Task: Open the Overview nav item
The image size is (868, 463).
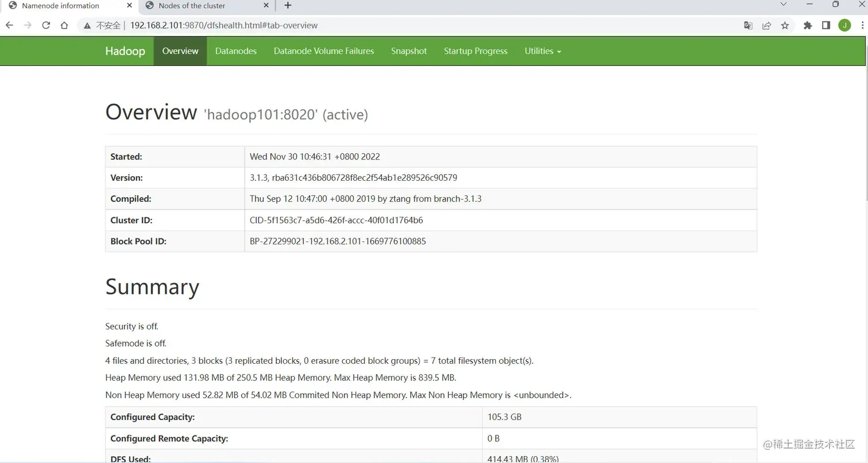Action: 180,51
